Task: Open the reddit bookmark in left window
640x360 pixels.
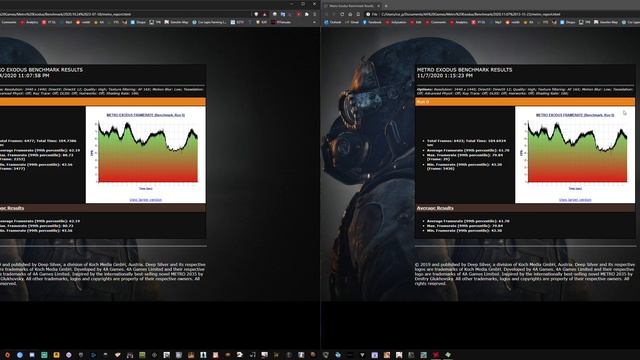Action: (84, 22)
